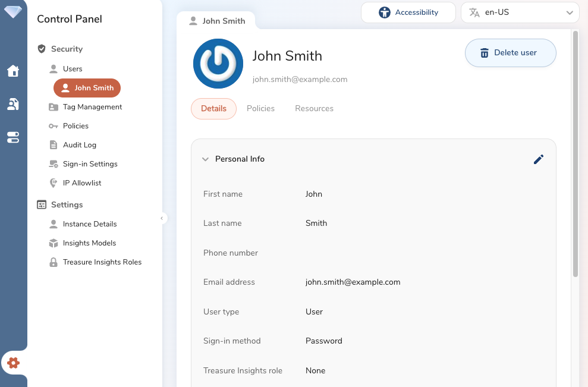Select the Details tab
Screen dimensions: 588x387
(213, 109)
